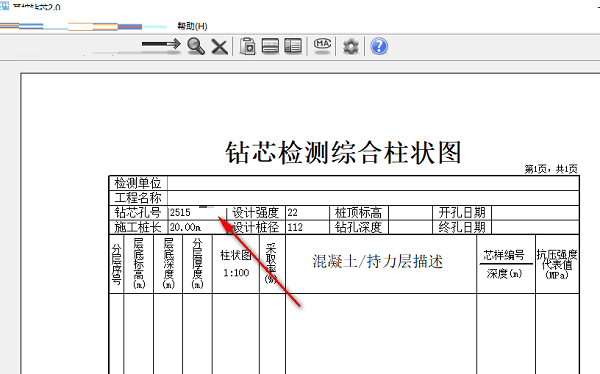This screenshot has width=600, height=374.
Task: Click the 层底标高(m) column header
Action: point(139,264)
